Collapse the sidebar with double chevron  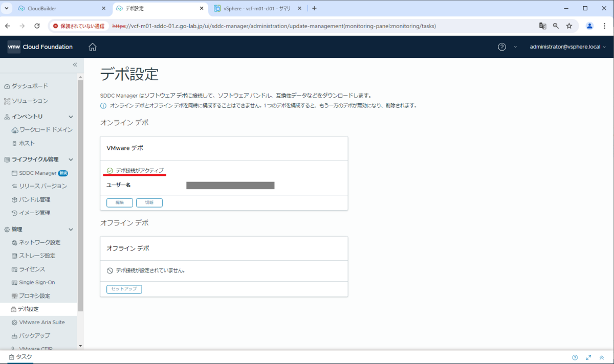pos(75,65)
